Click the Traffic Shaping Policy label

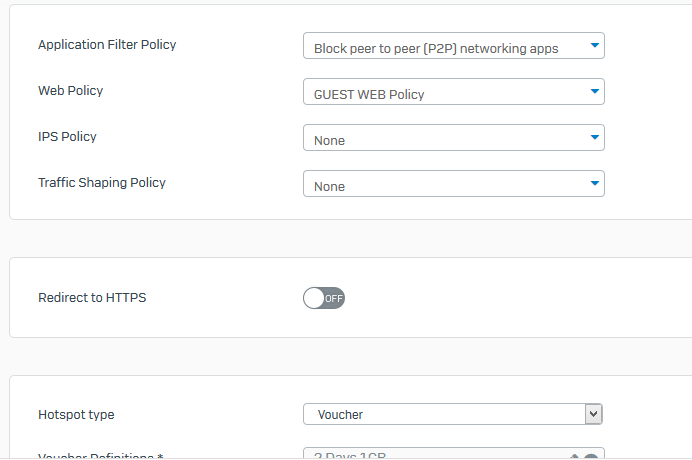[102, 183]
